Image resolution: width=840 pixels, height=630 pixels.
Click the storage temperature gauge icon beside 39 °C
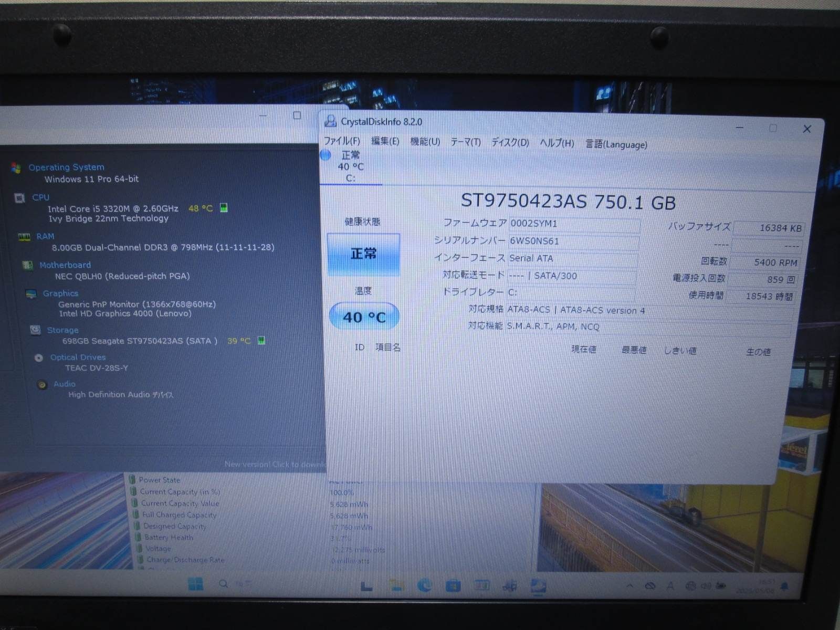261,341
